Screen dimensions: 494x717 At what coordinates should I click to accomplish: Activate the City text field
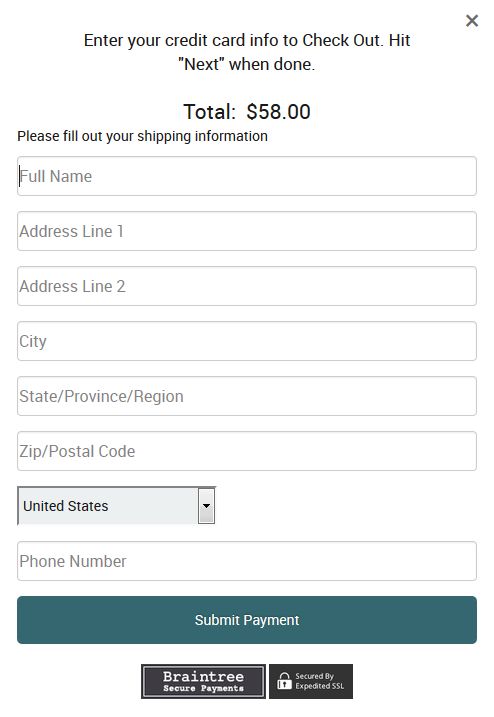pos(247,341)
